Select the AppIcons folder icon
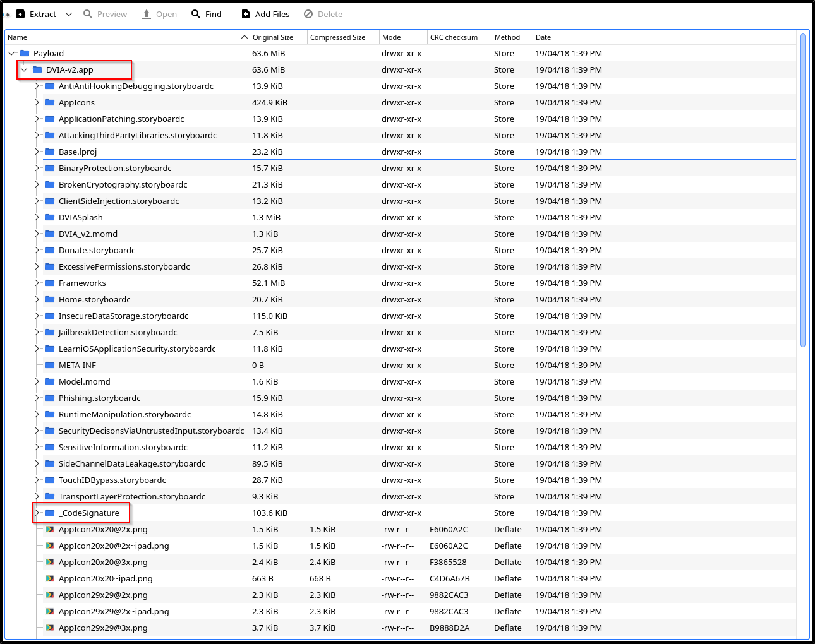 click(x=50, y=102)
